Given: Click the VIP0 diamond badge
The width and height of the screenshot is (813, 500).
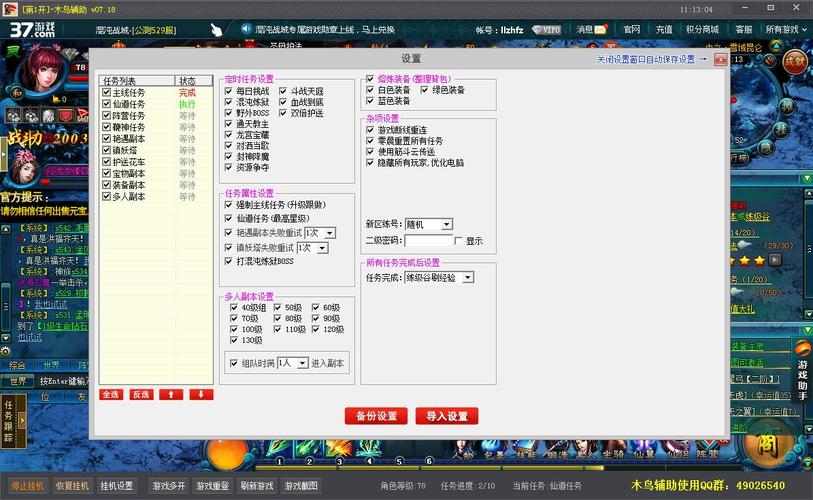Looking at the screenshot, I should (x=546, y=30).
